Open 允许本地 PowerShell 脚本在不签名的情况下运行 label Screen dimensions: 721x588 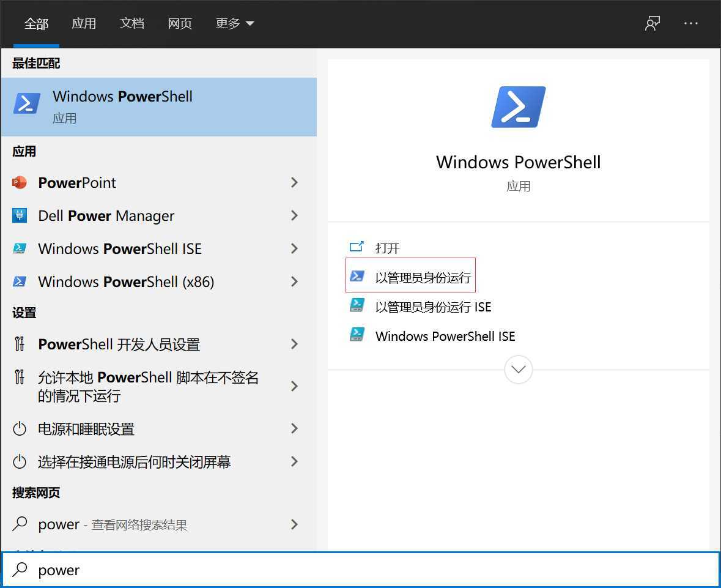pos(148,387)
